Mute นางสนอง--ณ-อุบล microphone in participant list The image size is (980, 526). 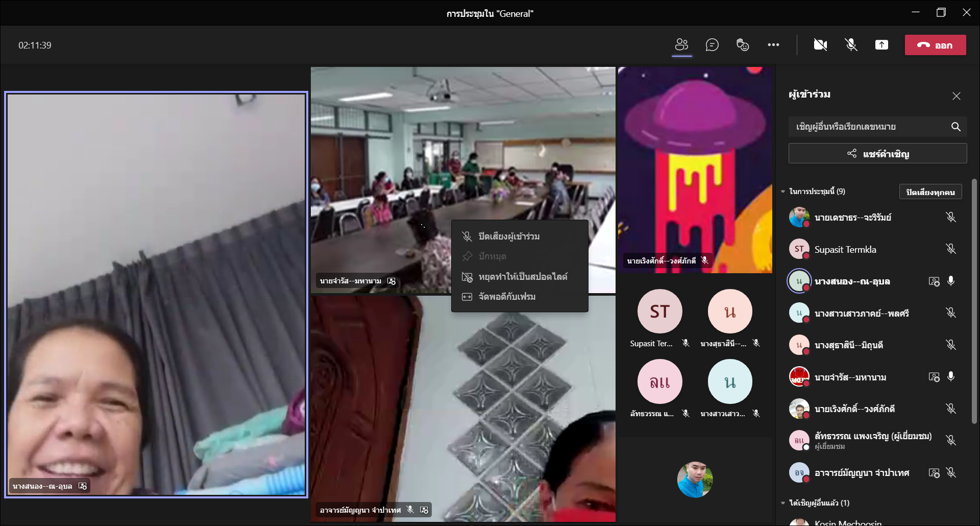[x=951, y=281]
